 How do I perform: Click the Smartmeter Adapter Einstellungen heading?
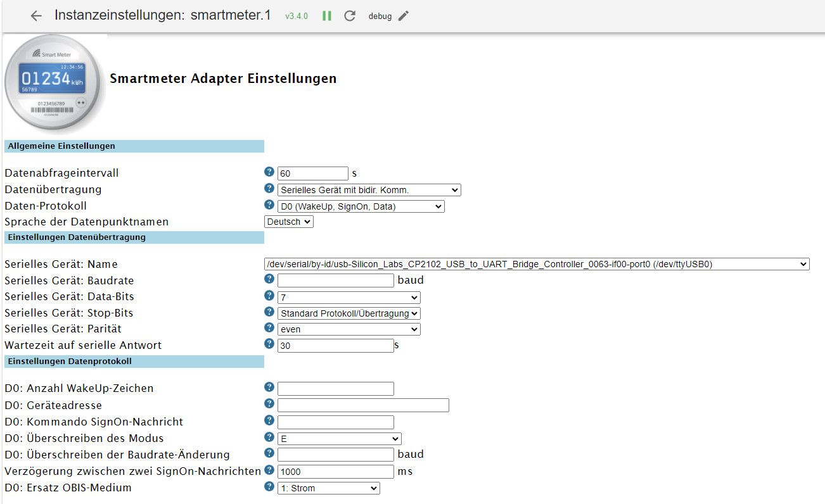[x=223, y=79]
